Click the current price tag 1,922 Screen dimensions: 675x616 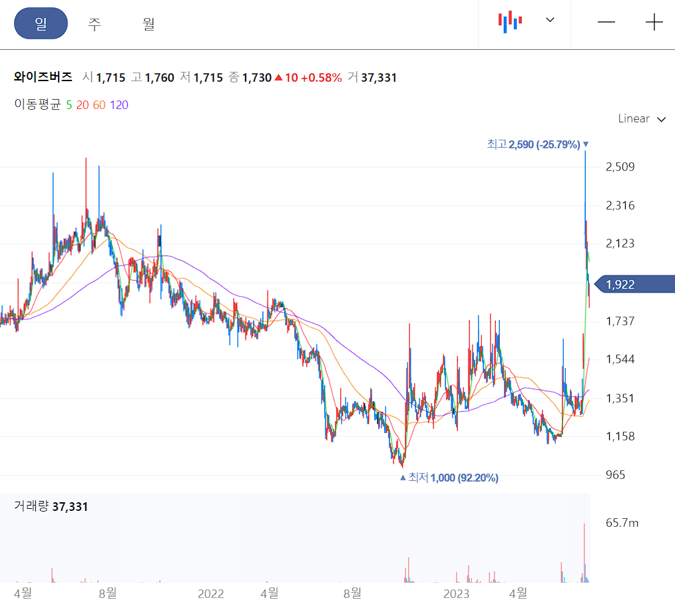(634, 284)
